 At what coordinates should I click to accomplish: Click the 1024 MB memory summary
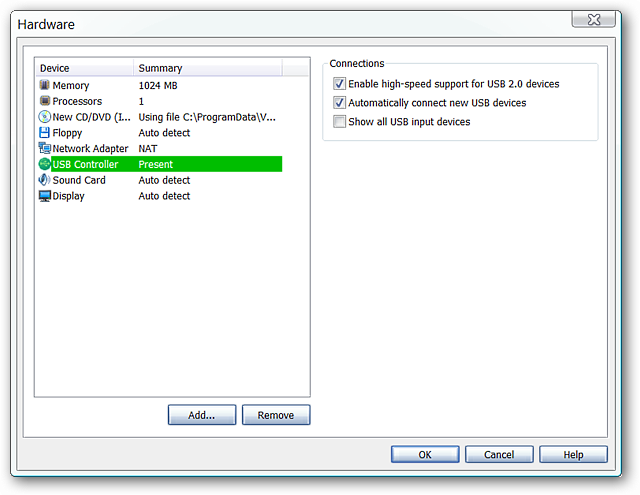pyautogui.click(x=158, y=85)
